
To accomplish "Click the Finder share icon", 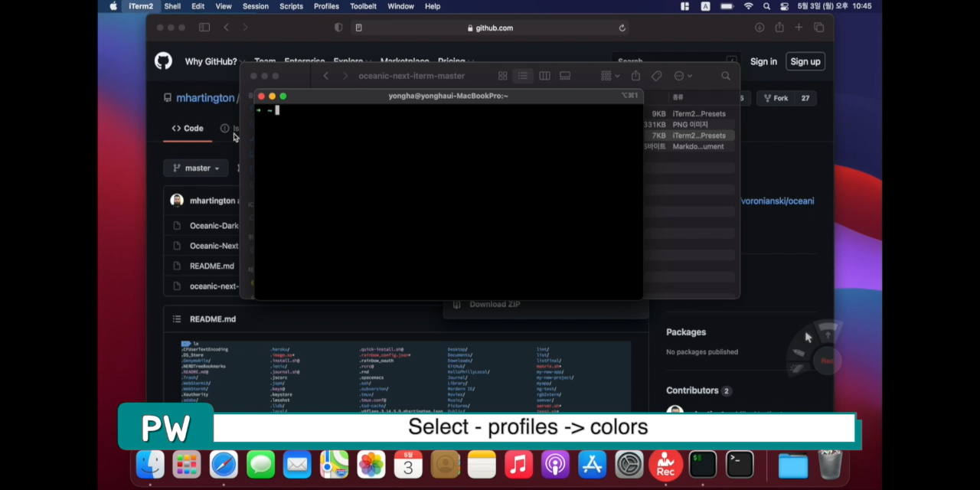I will (x=635, y=76).
